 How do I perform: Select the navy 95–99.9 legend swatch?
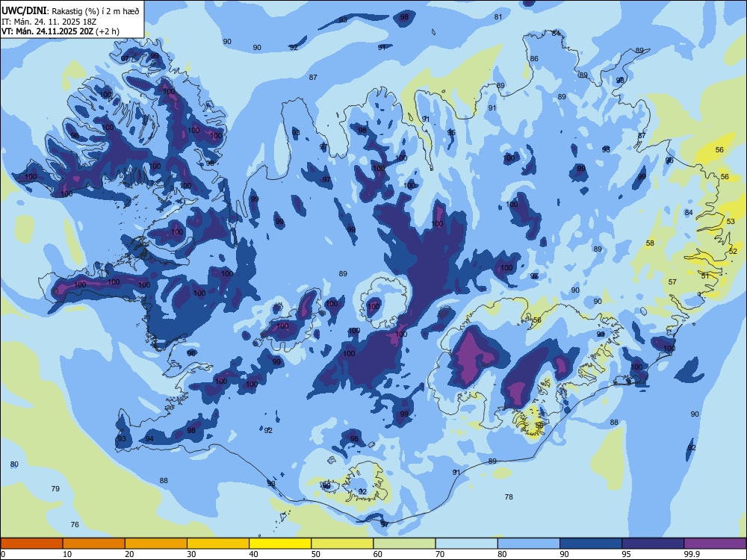point(653,544)
